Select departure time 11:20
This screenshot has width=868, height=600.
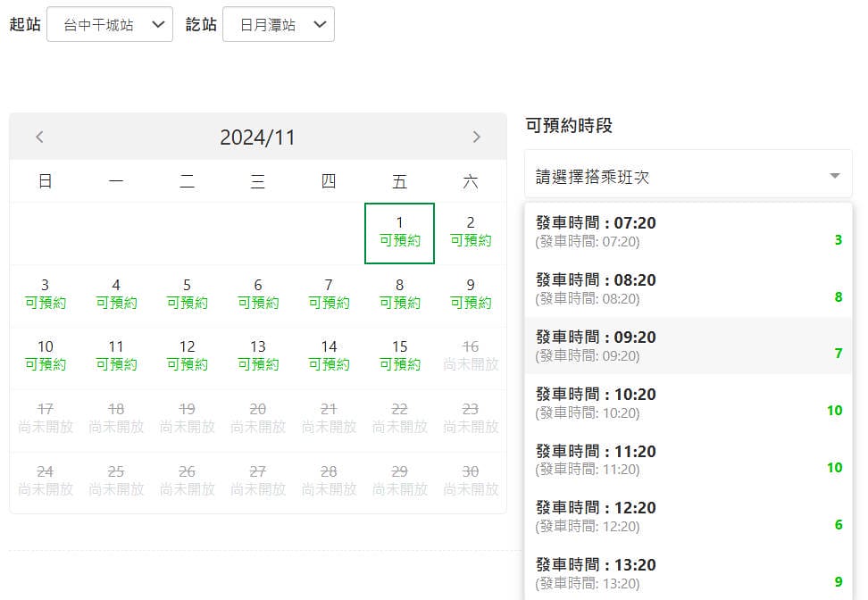click(x=689, y=460)
